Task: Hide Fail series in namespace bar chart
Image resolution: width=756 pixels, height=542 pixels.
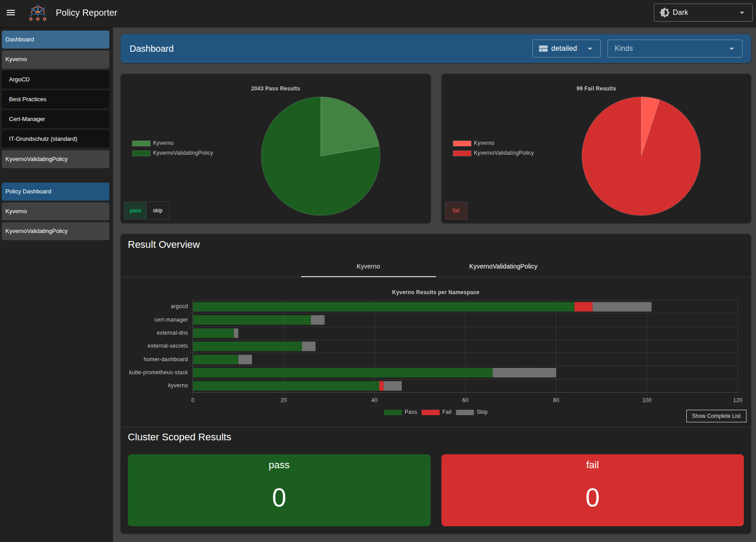Action: [436, 412]
